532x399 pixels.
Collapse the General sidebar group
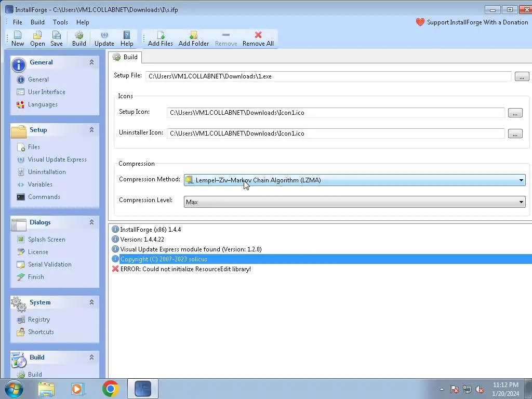91,62
